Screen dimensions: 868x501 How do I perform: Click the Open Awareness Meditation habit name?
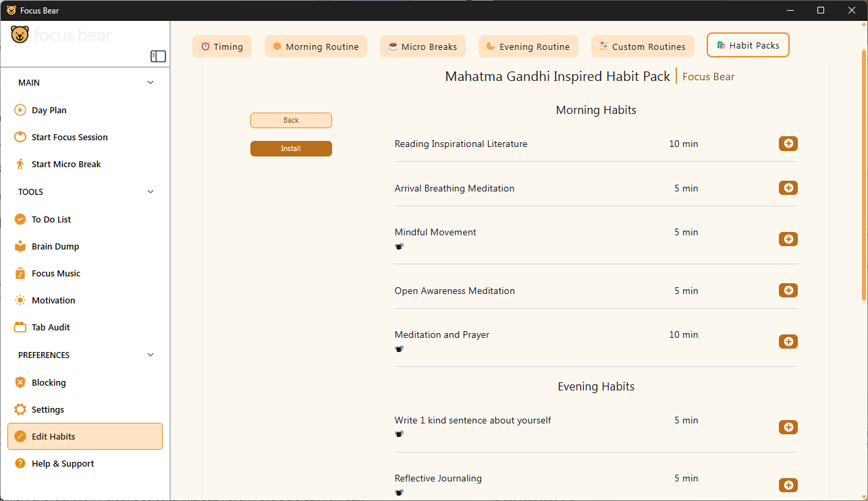click(x=454, y=291)
